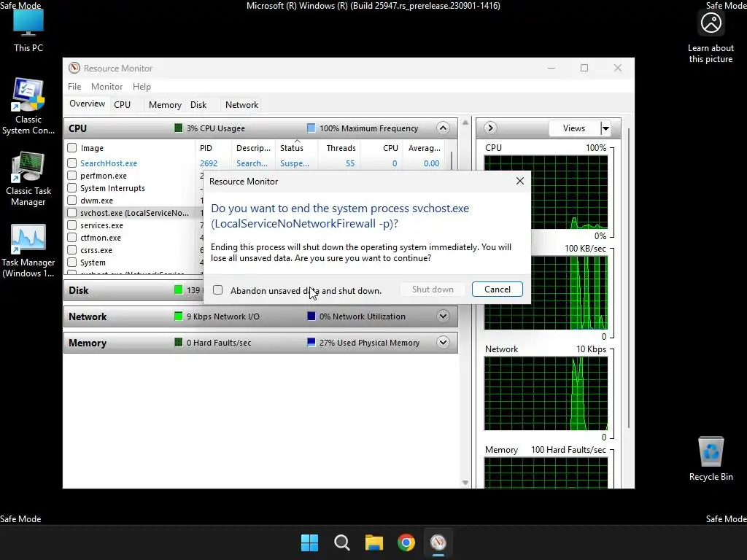Click Resource Monitor taskbar icon
This screenshot has height=560, width=747.
(x=438, y=542)
